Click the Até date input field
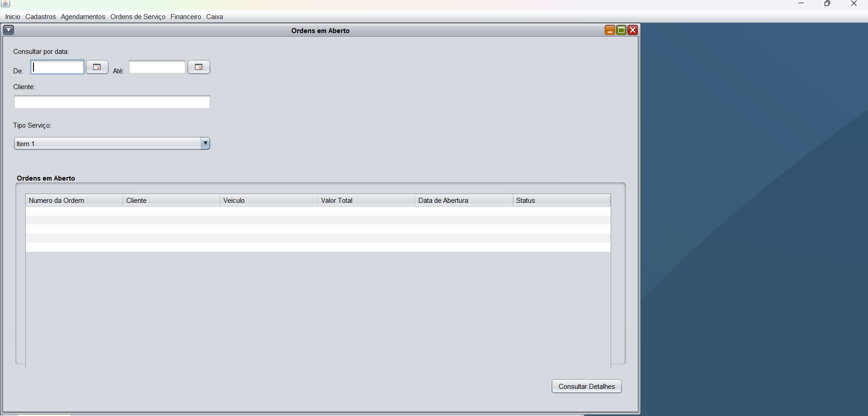Screen dimensions: 868x416 coord(157,67)
